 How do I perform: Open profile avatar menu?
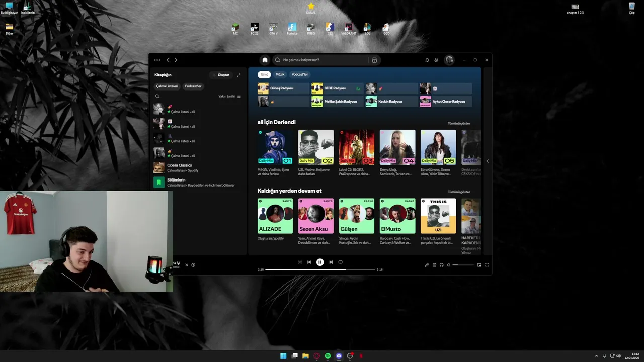[x=449, y=60]
